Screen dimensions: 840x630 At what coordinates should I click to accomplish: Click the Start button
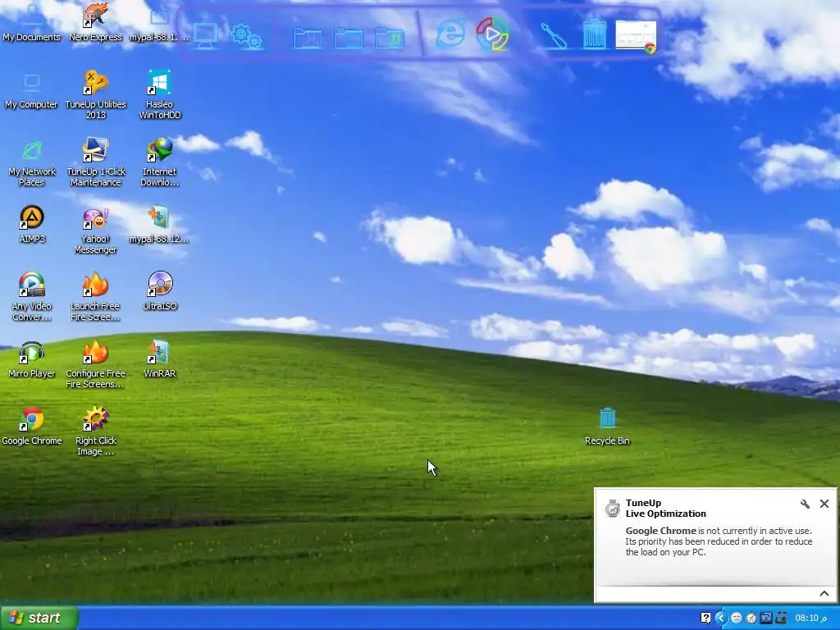tap(39, 618)
